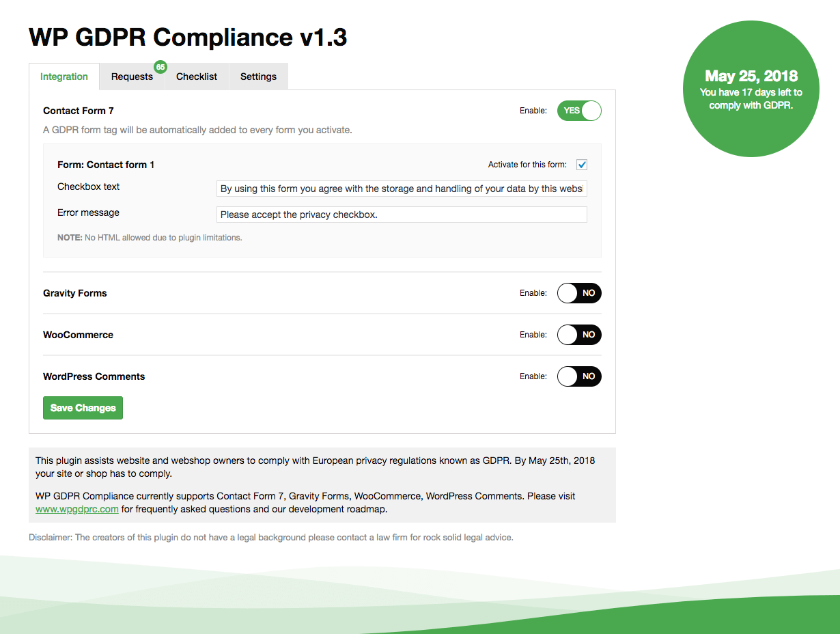The width and height of the screenshot is (840, 634).
Task: Click the Form: Contact form 1 title
Action: coord(106,165)
